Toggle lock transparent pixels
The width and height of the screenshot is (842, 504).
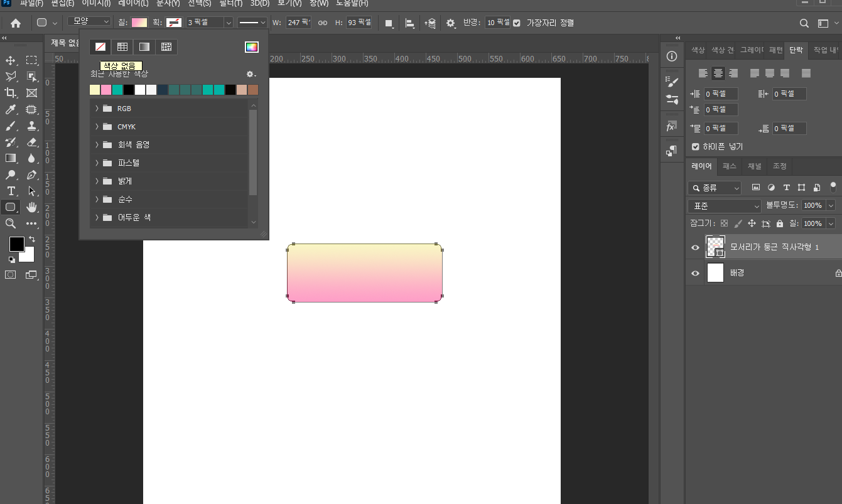[724, 223]
